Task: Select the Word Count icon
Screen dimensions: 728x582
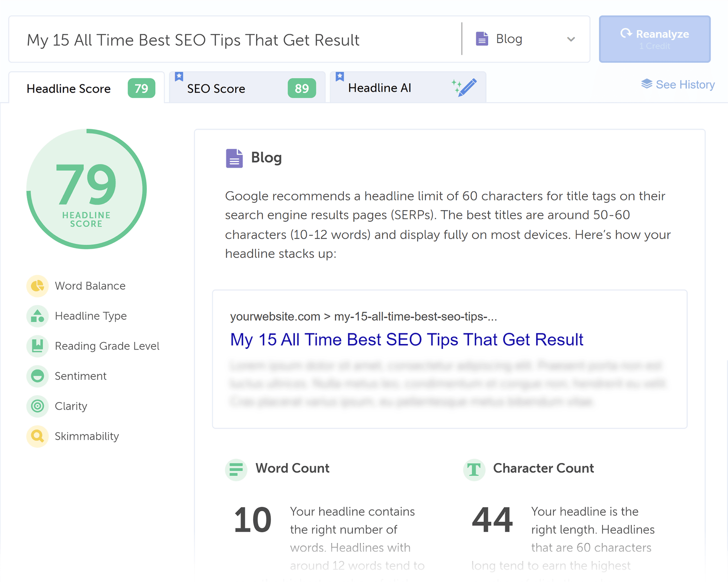Action: click(236, 470)
